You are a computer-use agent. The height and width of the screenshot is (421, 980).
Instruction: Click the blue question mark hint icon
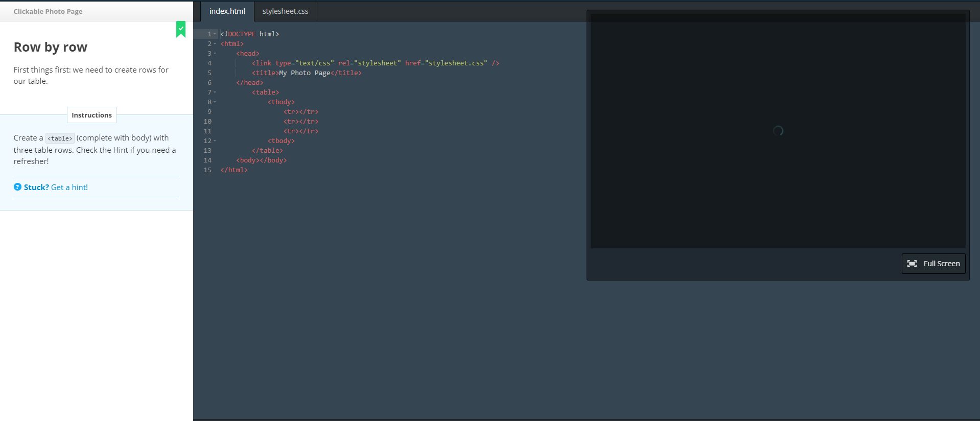[17, 187]
